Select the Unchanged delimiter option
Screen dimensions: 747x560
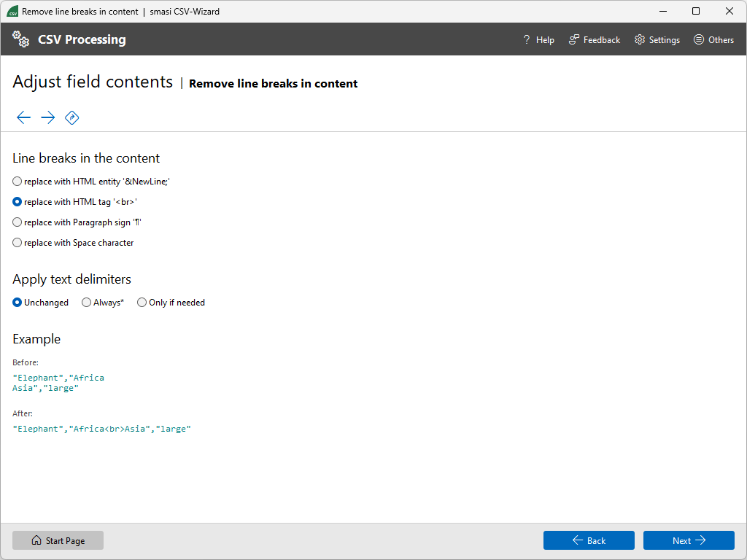(16, 302)
